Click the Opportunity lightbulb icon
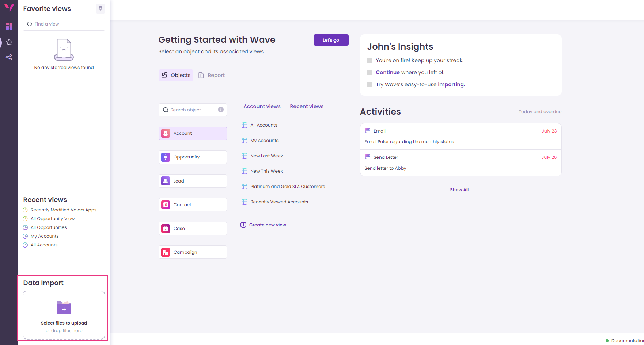The width and height of the screenshot is (644, 345). pos(166,157)
